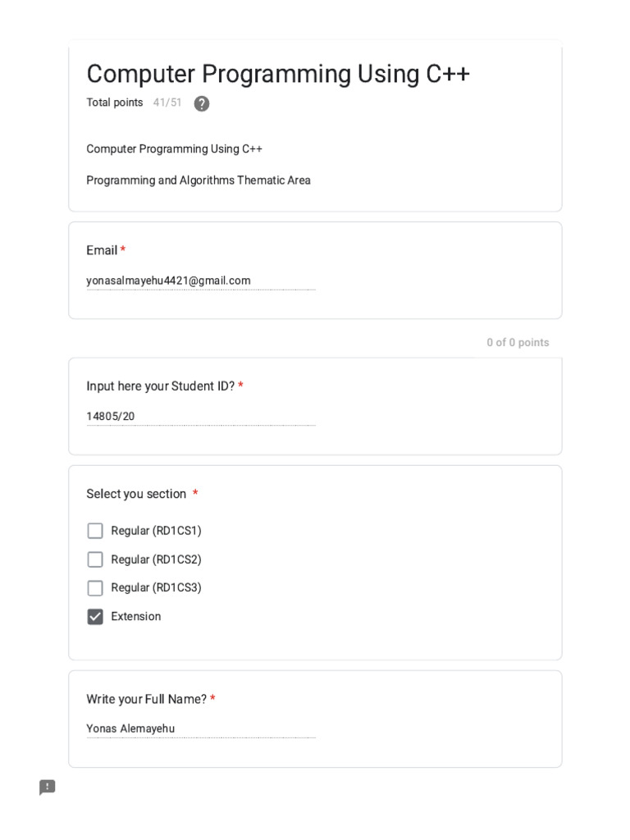Image resolution: width=630 pixels, height=840 pixels.
Task: Click the Email address input field
Action: point(200,281)
